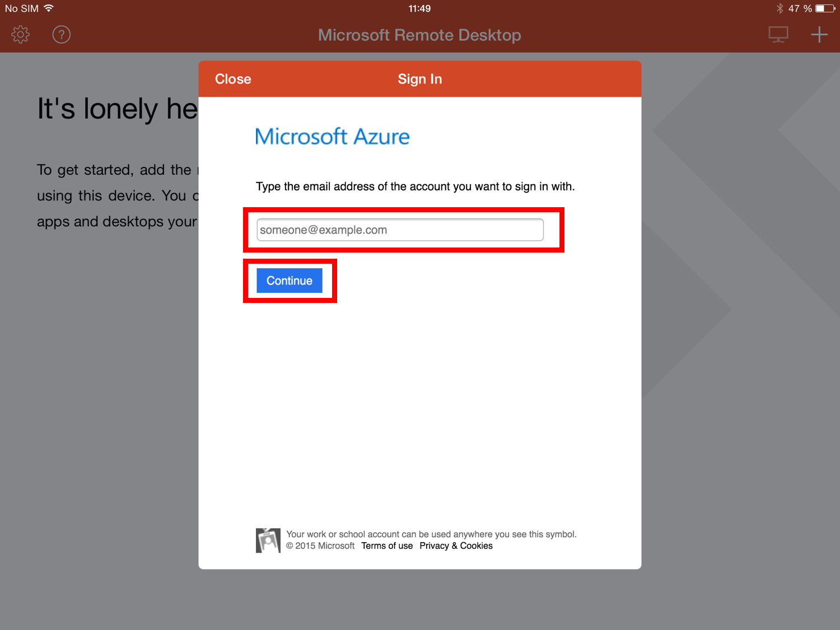The image size is (840, 630).
Task: Tap the No SIM carrier label
Action: [x=22, y=8]
